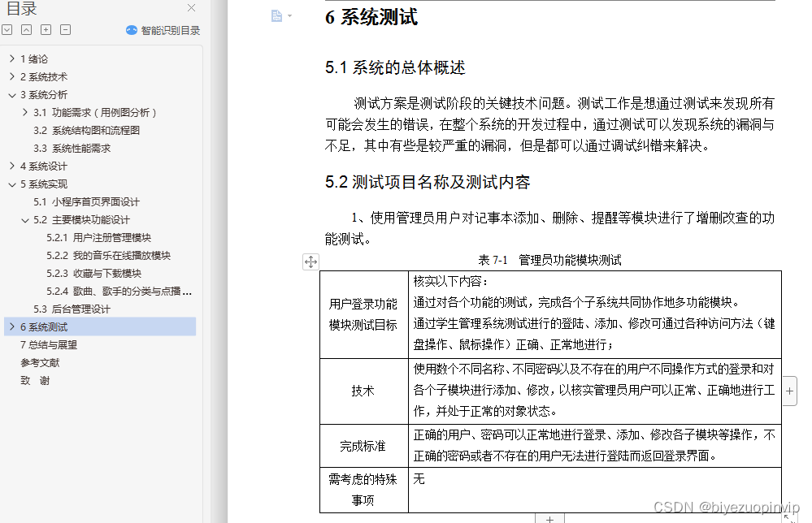Collapse the 3 系统分析 outline entry
This screenshot has height=523, width=812.
click(12, 95)
